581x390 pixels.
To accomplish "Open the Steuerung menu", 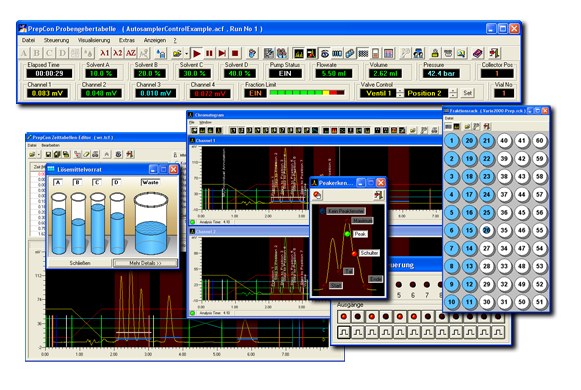I will (x=56, y=40).
